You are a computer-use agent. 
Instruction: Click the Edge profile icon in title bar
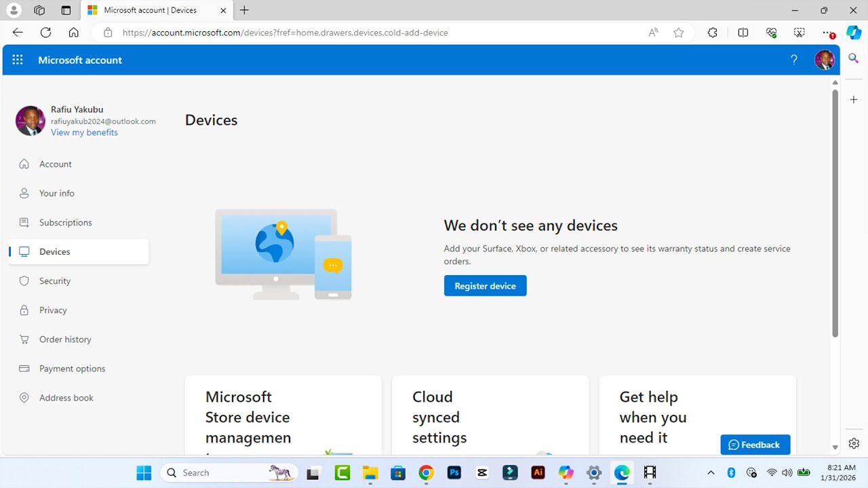[14, 10]
